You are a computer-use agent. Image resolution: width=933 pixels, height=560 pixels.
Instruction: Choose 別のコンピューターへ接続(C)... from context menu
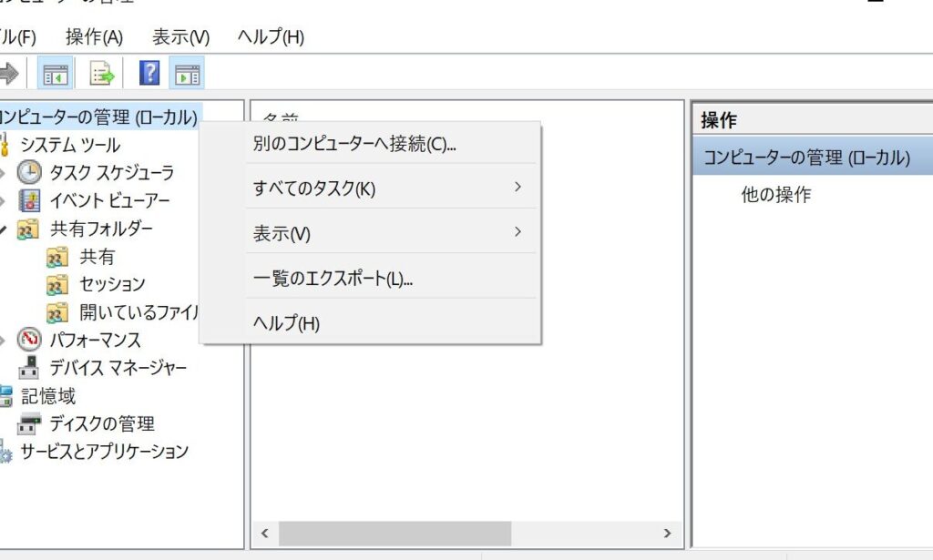354,144
